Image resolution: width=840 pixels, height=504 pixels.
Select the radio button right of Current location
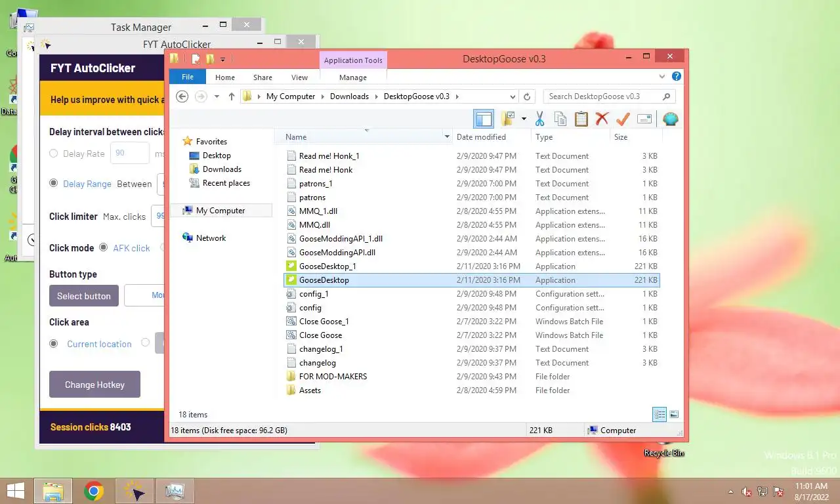pos(146,343)
